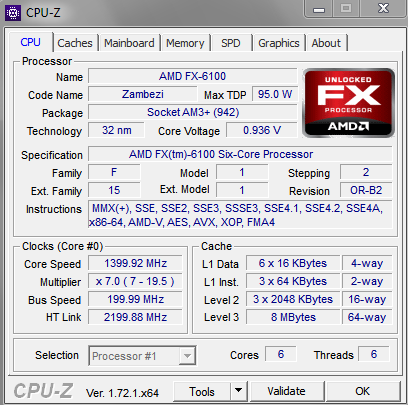The image size is (408, 405).
Task: Click the Core Speed value field
Action: (x=135, y=263)
